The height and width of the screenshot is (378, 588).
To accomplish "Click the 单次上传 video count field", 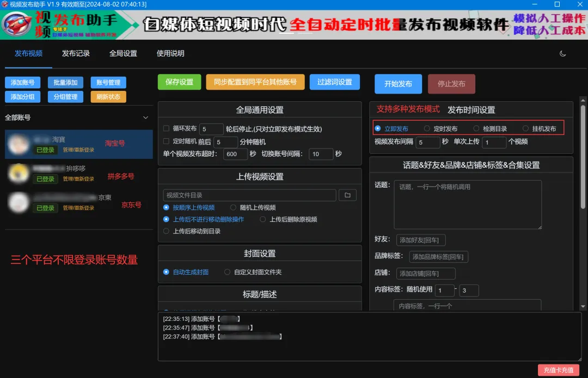I will [x=494, y=142].
